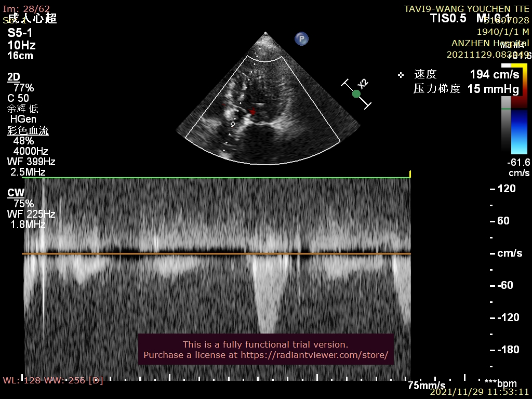Image resolution: width=532 pixels, height=399 pixels.
Task: Click the blue part of the color scale
Action: [518, 130]
